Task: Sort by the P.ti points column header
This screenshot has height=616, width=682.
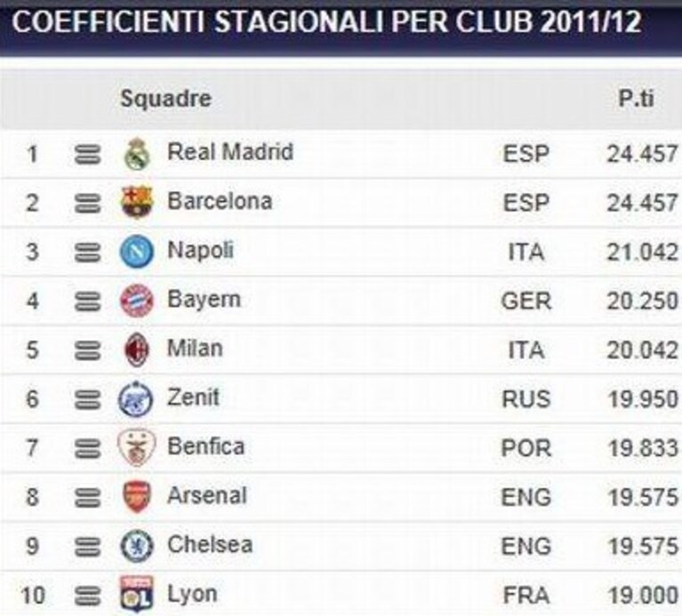Action: pos(637,99)
